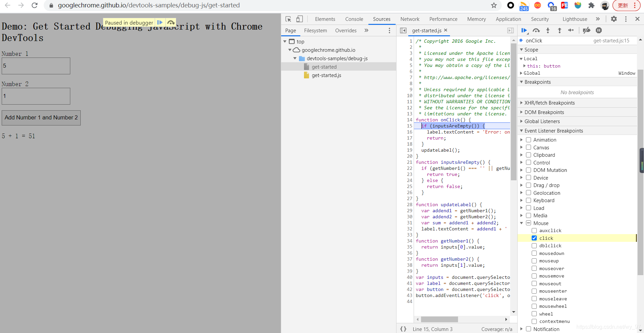
Task: Click the code editor vertical scrollbar
Action: point(514,111)
